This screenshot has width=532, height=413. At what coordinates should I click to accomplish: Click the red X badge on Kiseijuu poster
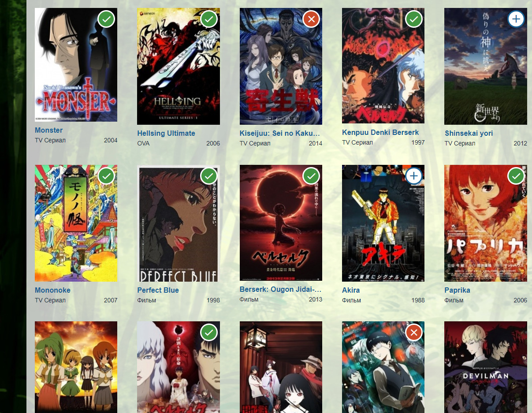[x=311, y=19]
